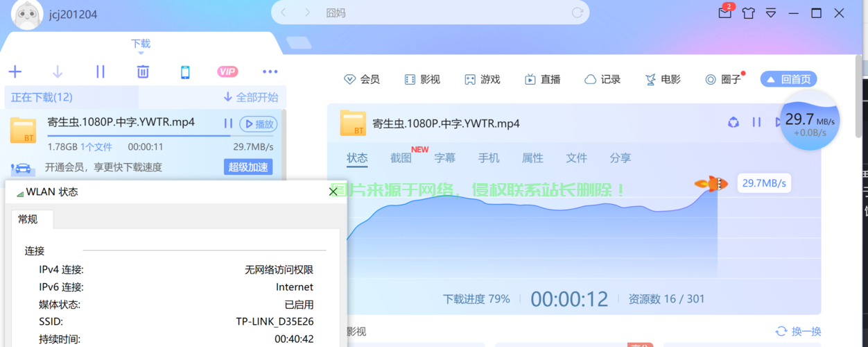Open 记录 in the navigation bar
The width and height of the screenshot is (868, 347).
602,79
